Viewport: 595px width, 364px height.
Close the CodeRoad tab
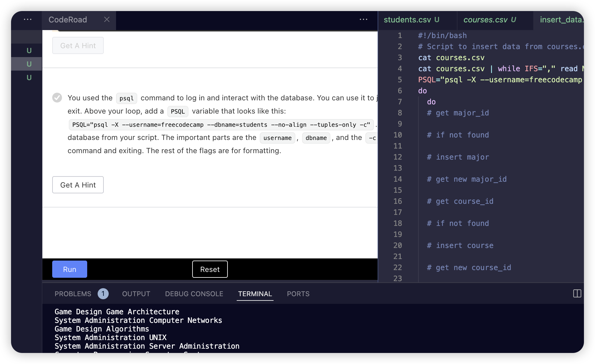click(x=107, y=20)
